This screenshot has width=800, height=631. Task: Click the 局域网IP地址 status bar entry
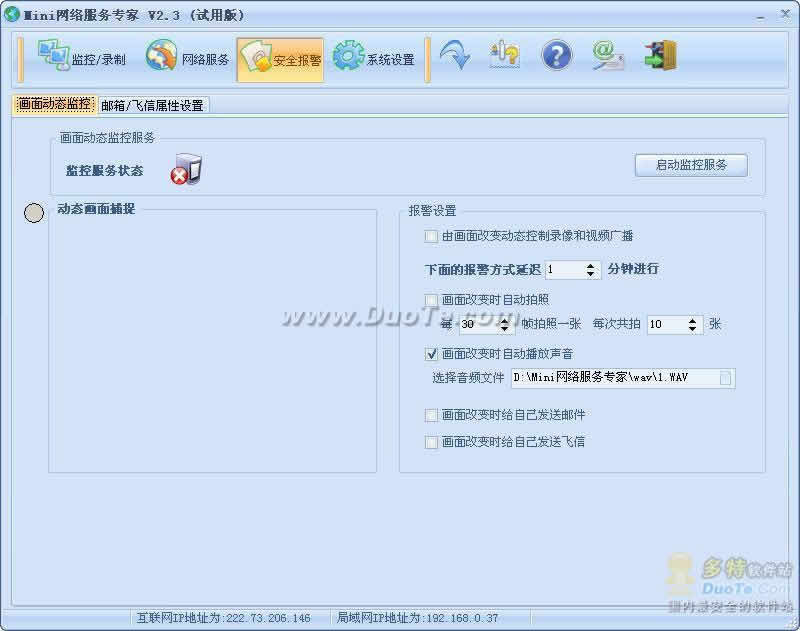417,618
